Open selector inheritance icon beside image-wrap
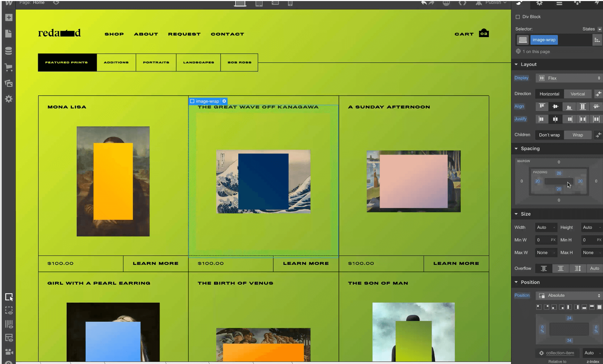 tap(597, 40)
